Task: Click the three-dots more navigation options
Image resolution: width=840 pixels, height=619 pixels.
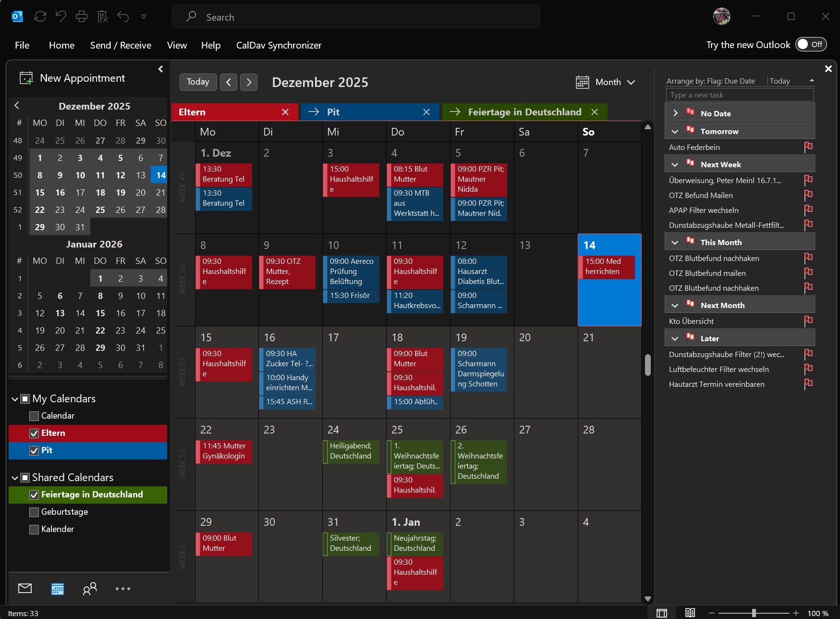Action: (x=122, y=588)
